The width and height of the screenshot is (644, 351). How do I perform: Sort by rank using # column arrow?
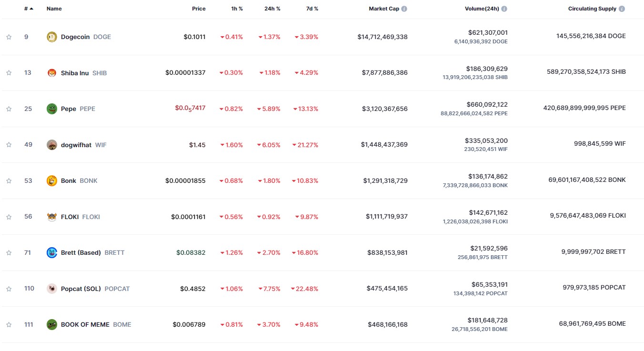(31, 9)
